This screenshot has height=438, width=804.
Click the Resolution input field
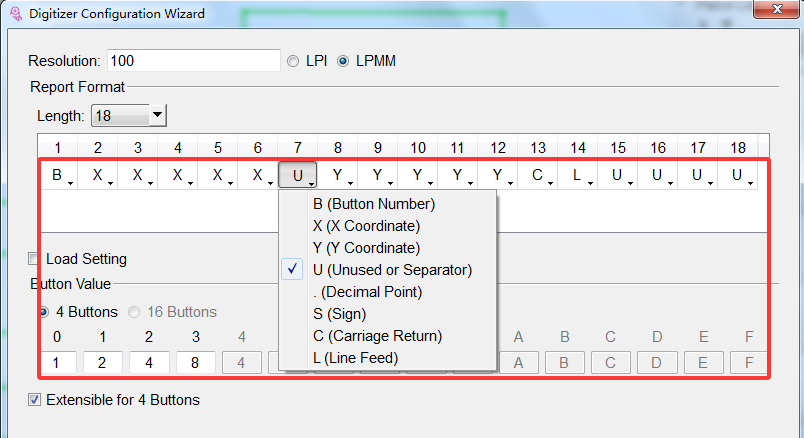(x=192, y=61)
